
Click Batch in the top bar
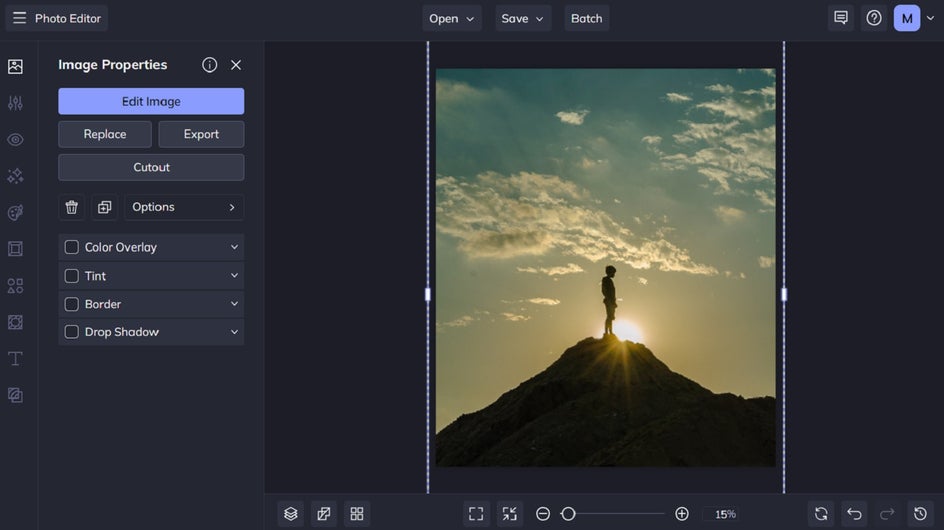(586, 18)
